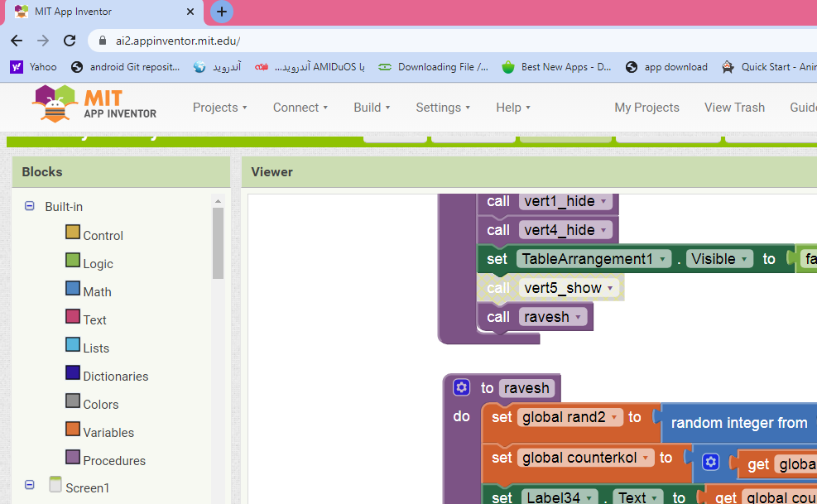Open the Build menu
The height and width of the screenshot is (504, 817).
tap(372, 108)
